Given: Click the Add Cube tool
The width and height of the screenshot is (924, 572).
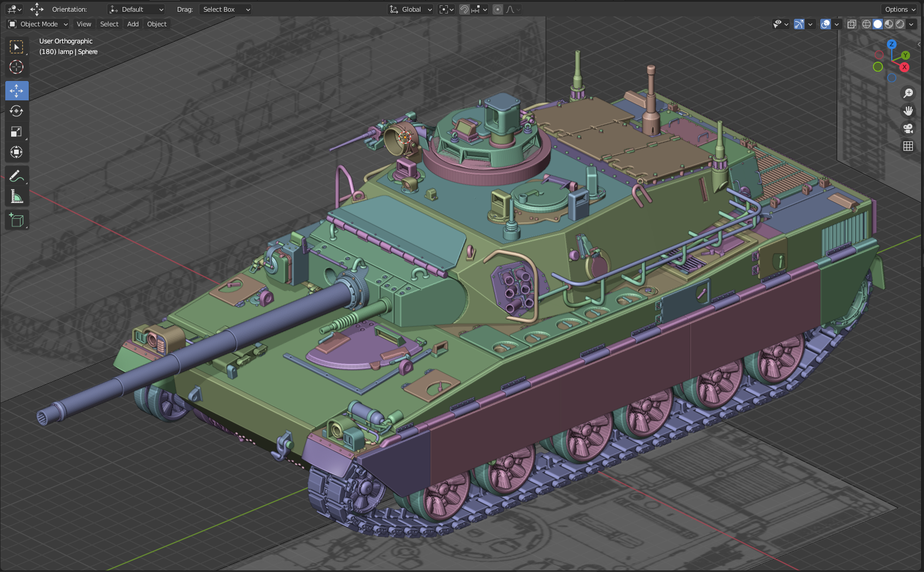Looking at the screenshot, I should pyautogui.click(x=16, y=220).
